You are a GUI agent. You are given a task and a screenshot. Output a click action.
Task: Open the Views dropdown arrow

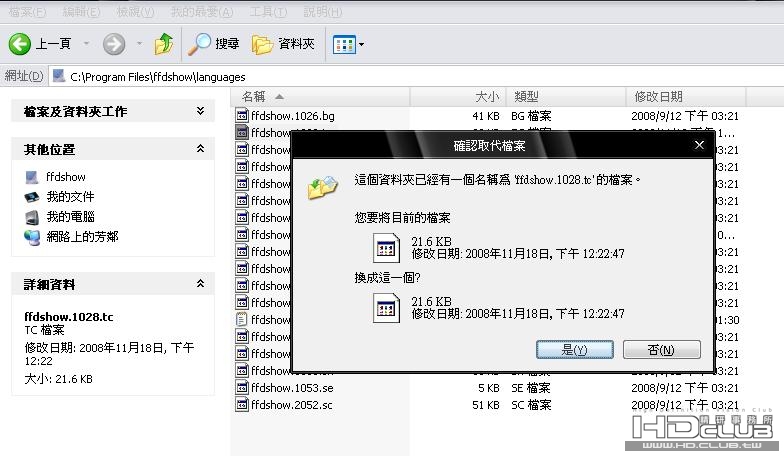tap(362, 44)
